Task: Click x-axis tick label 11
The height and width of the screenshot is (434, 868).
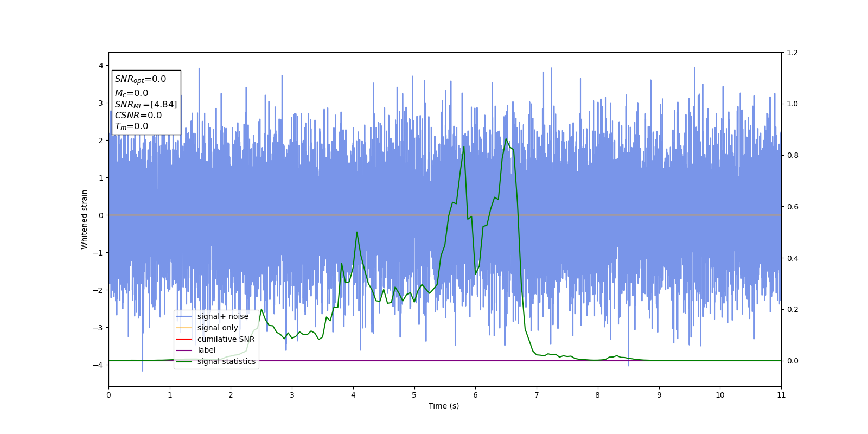Action: [781, 395]
